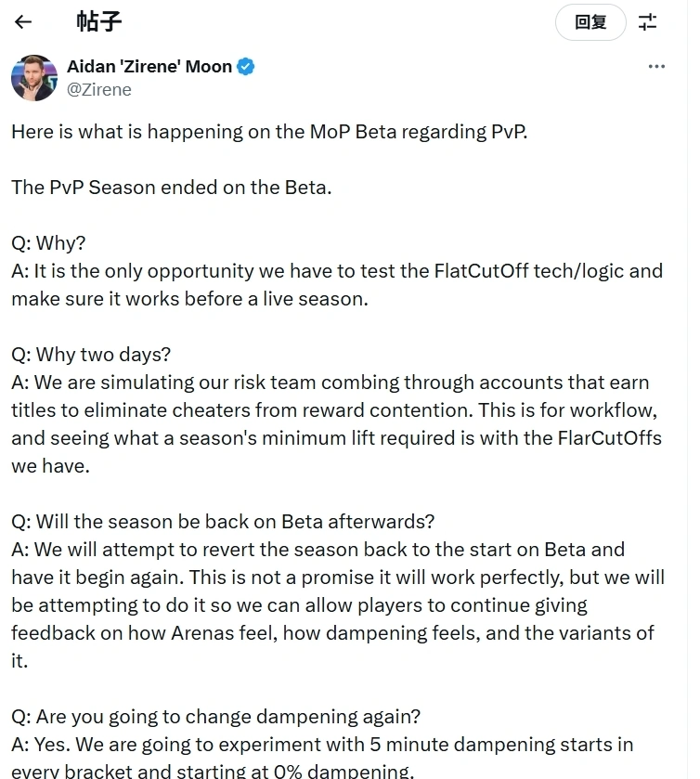Click the line "The PvP Season ended on the Beta."
This screenshot has height=779, width=700.
172,188
